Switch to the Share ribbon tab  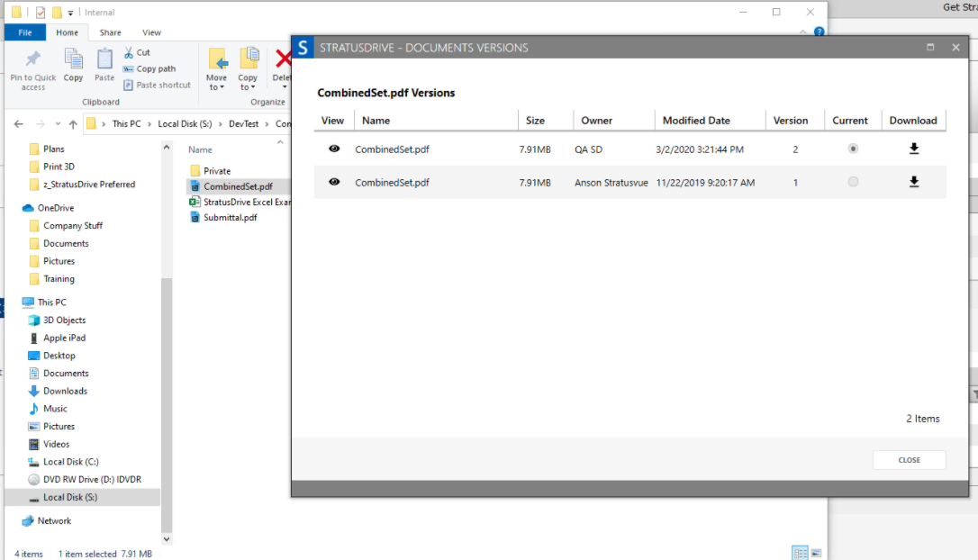tap(110, 32)
